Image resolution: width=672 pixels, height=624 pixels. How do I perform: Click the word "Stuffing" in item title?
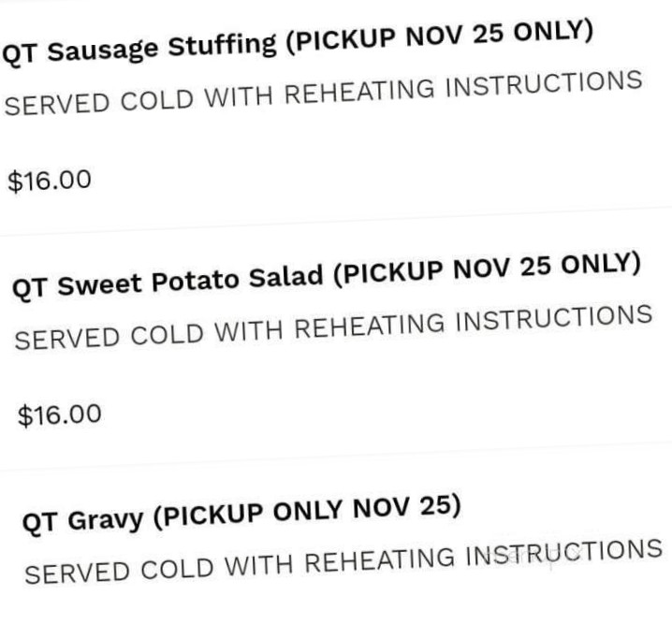pos(223,46)
